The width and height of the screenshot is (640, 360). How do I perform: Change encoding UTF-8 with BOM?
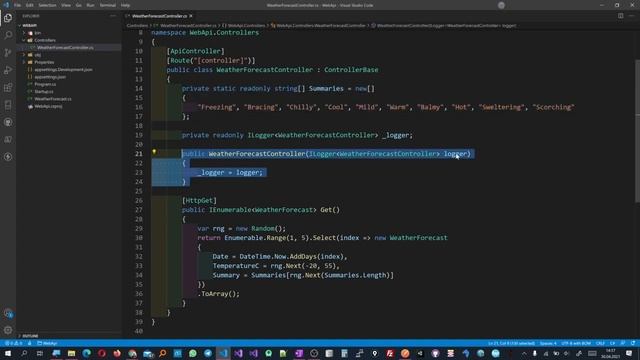click(x=576, y=343)
